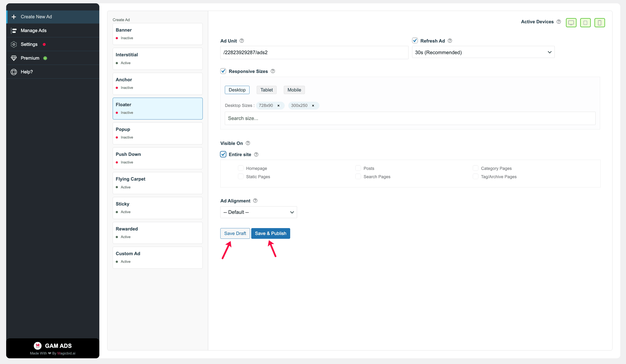Uncheck the Refresh Ad checkbox
This screenshot has height=364, width=626.
(x=415, y=40)
